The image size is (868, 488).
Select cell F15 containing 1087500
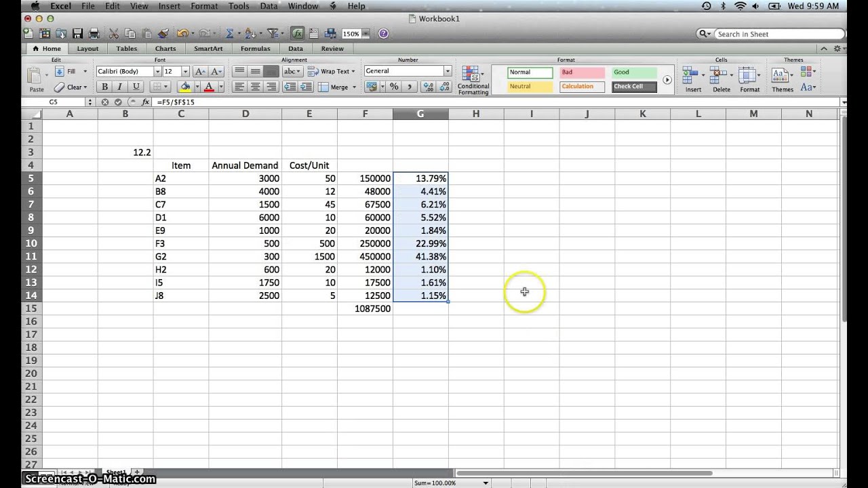coord(365,308)
